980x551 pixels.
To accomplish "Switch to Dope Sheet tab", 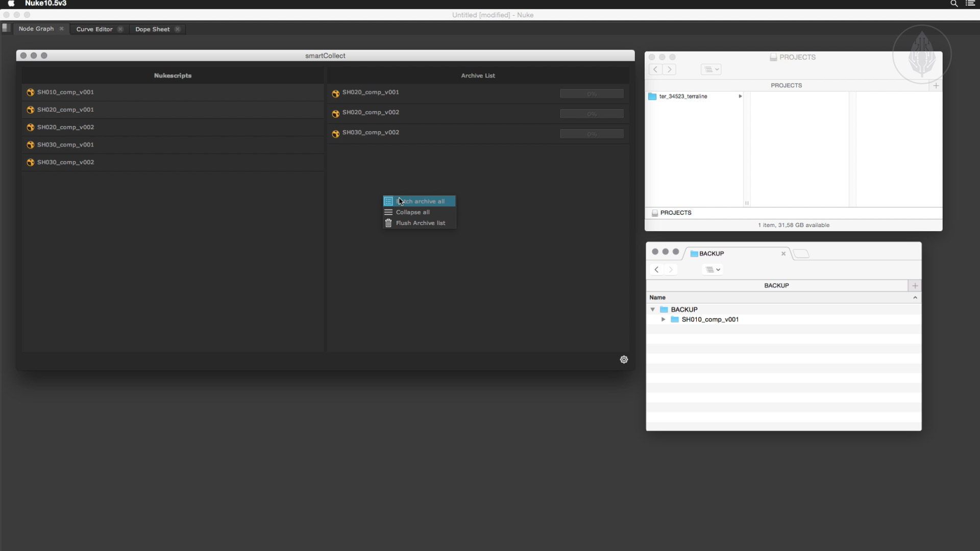I will (x=153, y=29).
